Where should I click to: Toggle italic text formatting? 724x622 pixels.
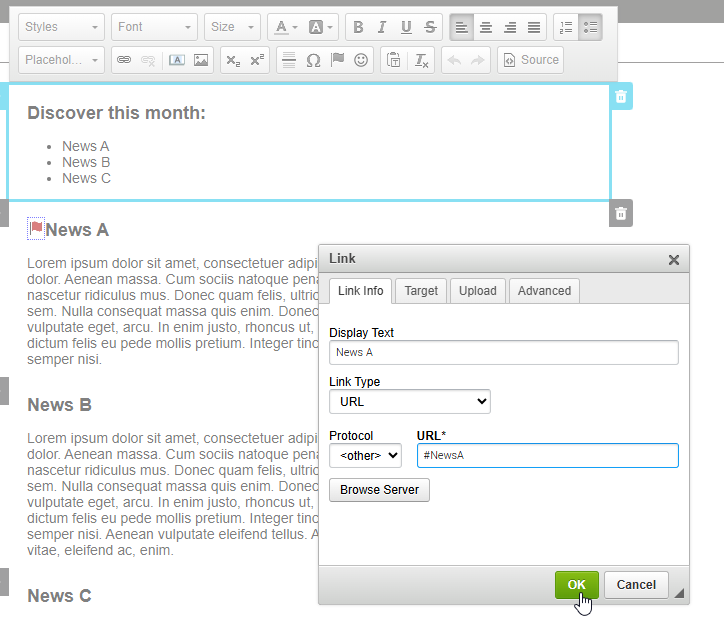click(382, 27)
